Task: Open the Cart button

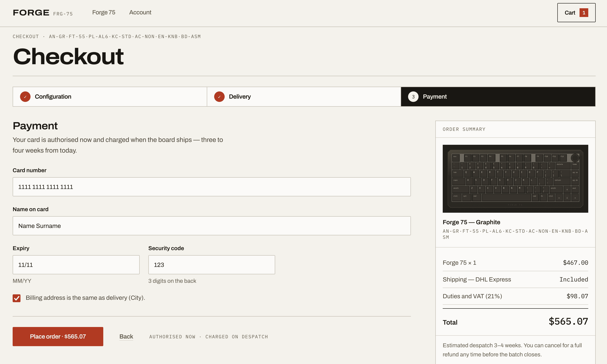Action: point(576,13)
